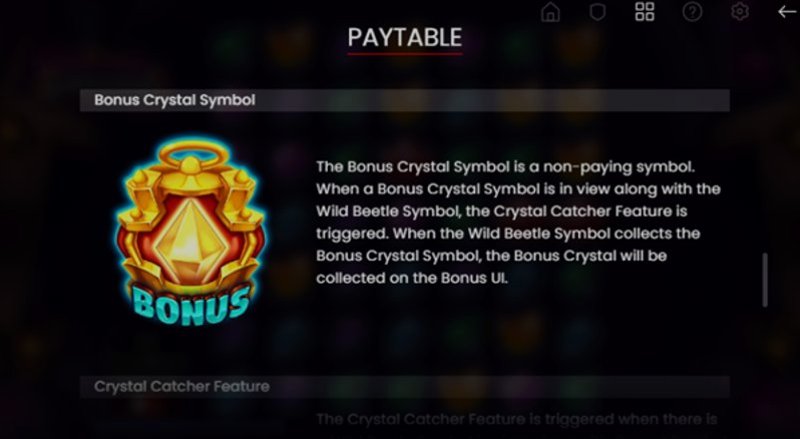
Task: Click the paytable vertical scrollbar thumb
Action: tap(765, 280)
